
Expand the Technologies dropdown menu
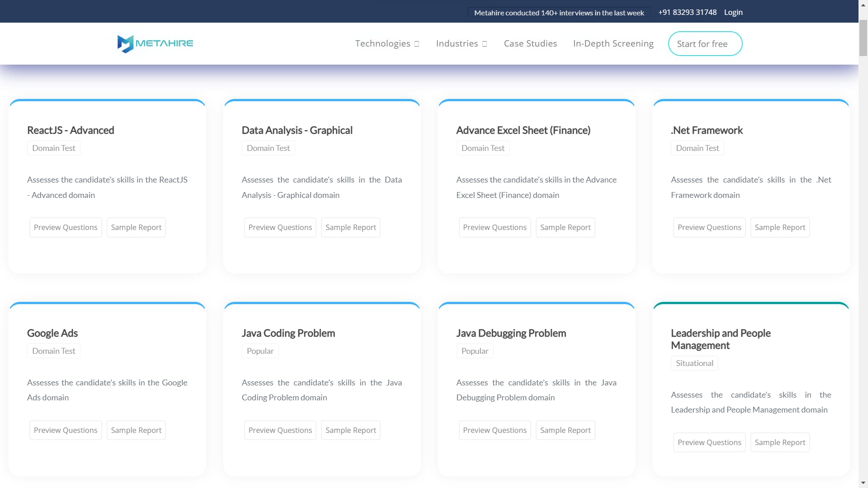(387, 44)
